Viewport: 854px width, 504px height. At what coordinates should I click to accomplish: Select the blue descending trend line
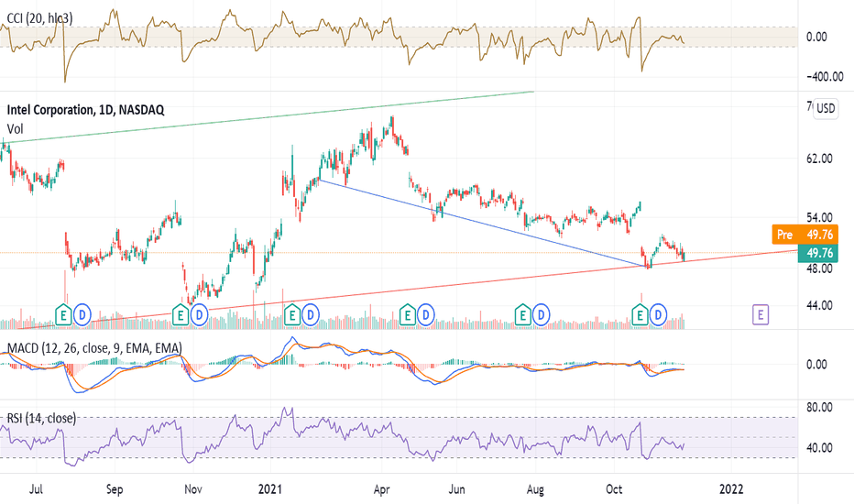click(482, 223)
